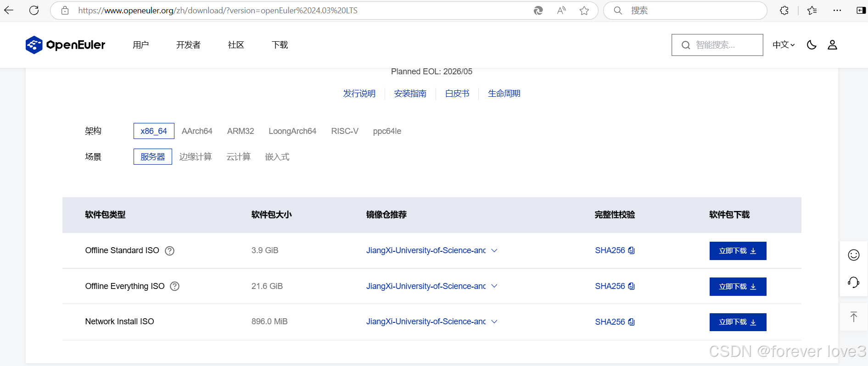Go to home via openEuler logo
868x366 pixels.
coord(65,45)
